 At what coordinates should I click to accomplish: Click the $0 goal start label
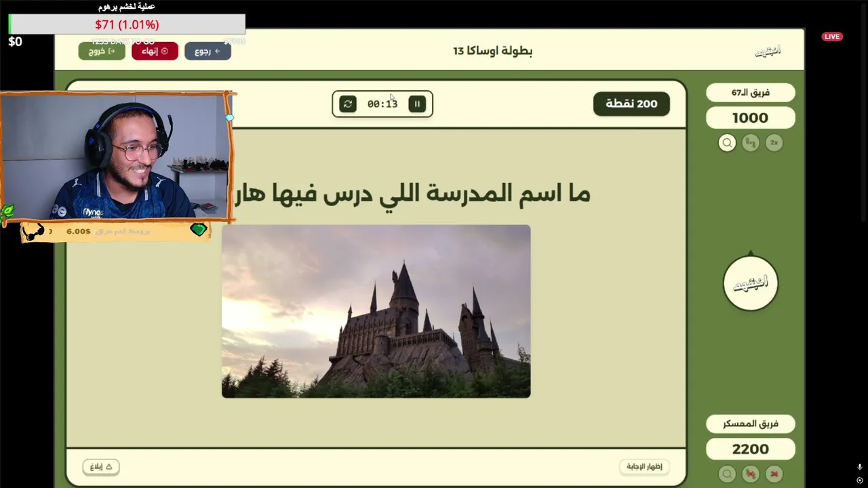(x=15, y=41)
